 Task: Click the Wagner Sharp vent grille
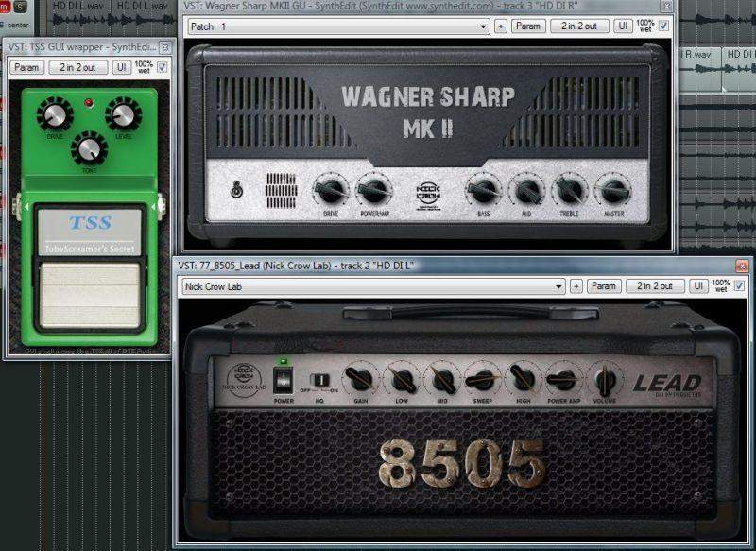tap(281, 190)
